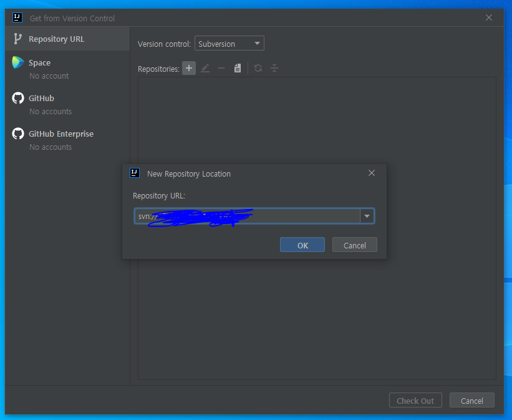The width and height of the screenshot is (512, 420).
Task: Click the Repository URL input field
Action: coord(247,216)
